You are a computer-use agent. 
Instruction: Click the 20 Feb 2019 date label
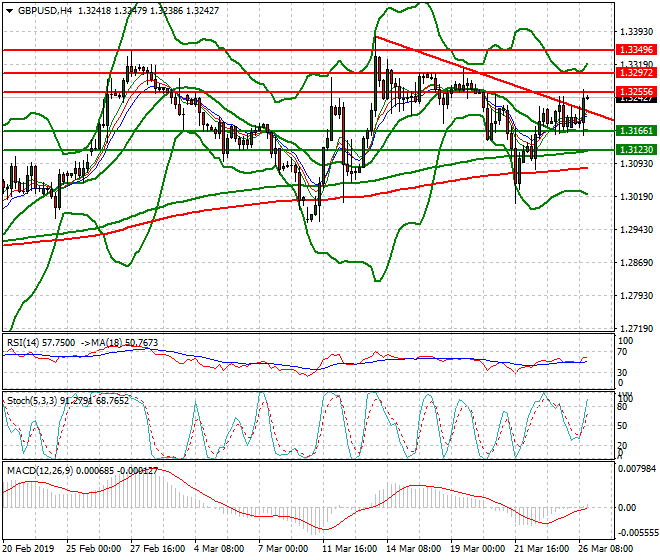[29, 549]
